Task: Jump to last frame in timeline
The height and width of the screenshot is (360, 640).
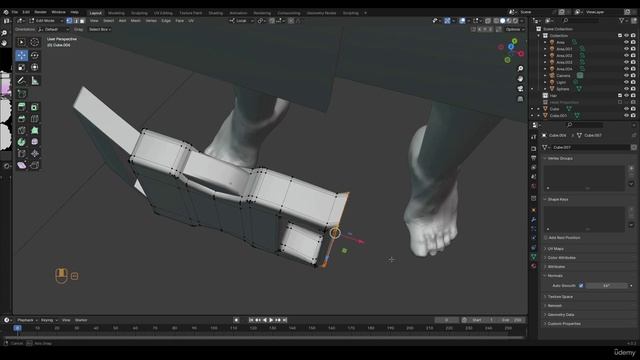Action: 285,320
